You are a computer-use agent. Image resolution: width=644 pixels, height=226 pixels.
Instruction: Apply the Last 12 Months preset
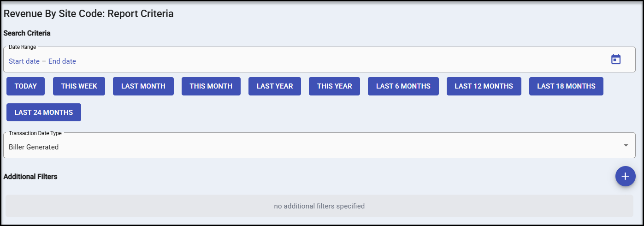click(x=484, y=86)
